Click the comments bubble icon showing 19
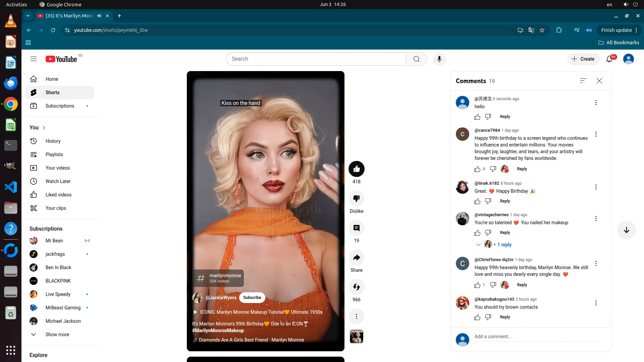Viewport: 644px width, 362px height. click(x=356, y=228)
